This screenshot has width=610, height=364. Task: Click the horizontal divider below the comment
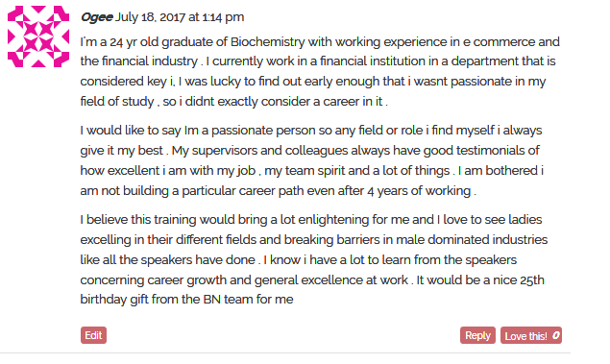285,353
